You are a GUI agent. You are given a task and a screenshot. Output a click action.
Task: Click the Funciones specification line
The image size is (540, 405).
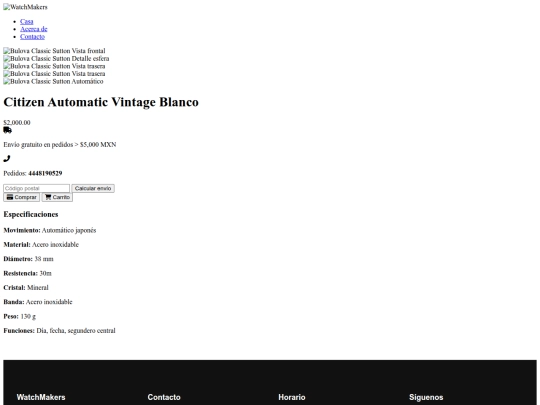click(59, 331)
